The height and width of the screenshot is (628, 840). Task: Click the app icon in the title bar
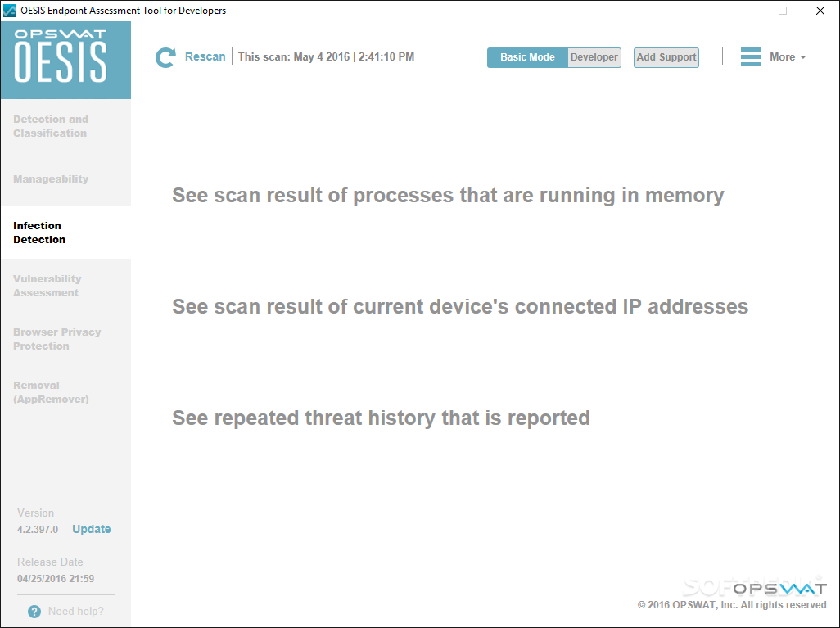pyautogui.click(x=10, y=10)
